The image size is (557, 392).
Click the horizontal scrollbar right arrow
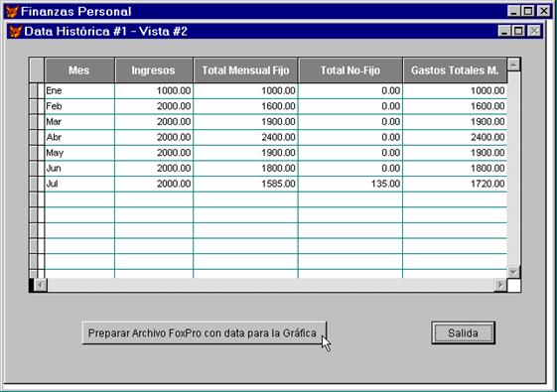[500, 285]
